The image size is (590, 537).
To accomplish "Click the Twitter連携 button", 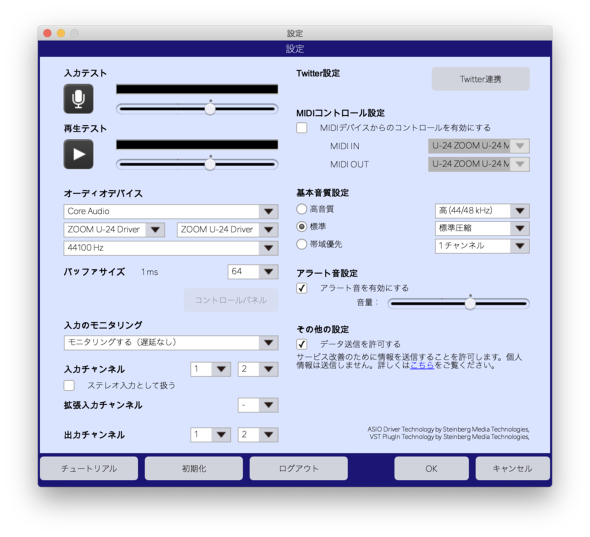I will coord(481,79).
